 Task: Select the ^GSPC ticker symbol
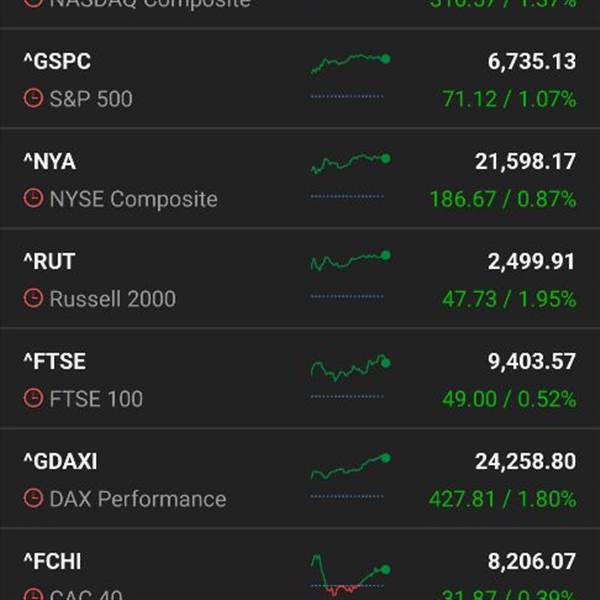[x=57, y=62]
